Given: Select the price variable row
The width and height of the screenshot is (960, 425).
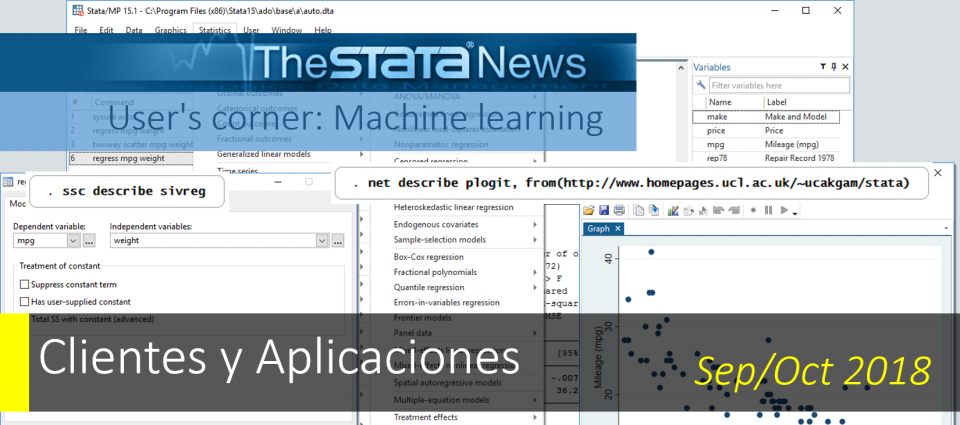Looking at the screenshot, I should coord(766,130).
